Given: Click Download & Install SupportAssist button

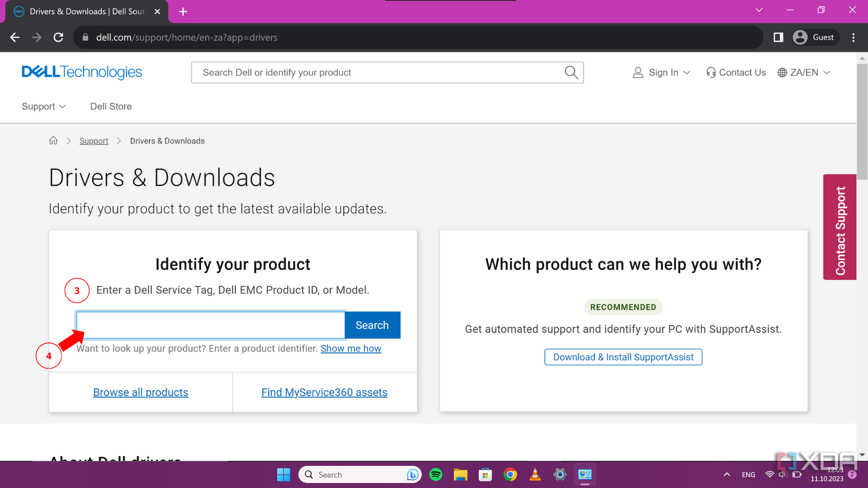Looking at the screenshot, I should [623, 357].
